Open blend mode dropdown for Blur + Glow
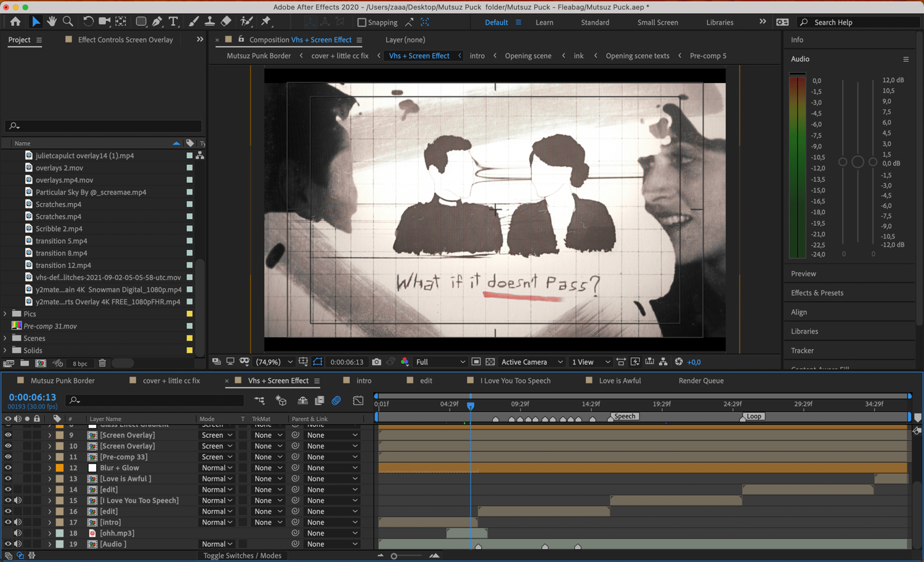Image resolution: width=924 pixels, height=562 pixels. coord(217,468)
